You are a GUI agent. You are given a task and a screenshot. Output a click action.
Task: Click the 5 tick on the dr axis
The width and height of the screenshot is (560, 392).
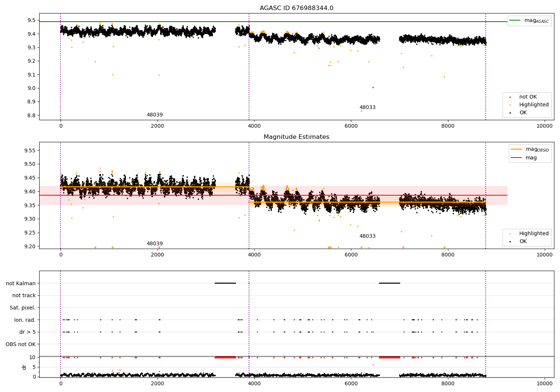pos(34,367)
